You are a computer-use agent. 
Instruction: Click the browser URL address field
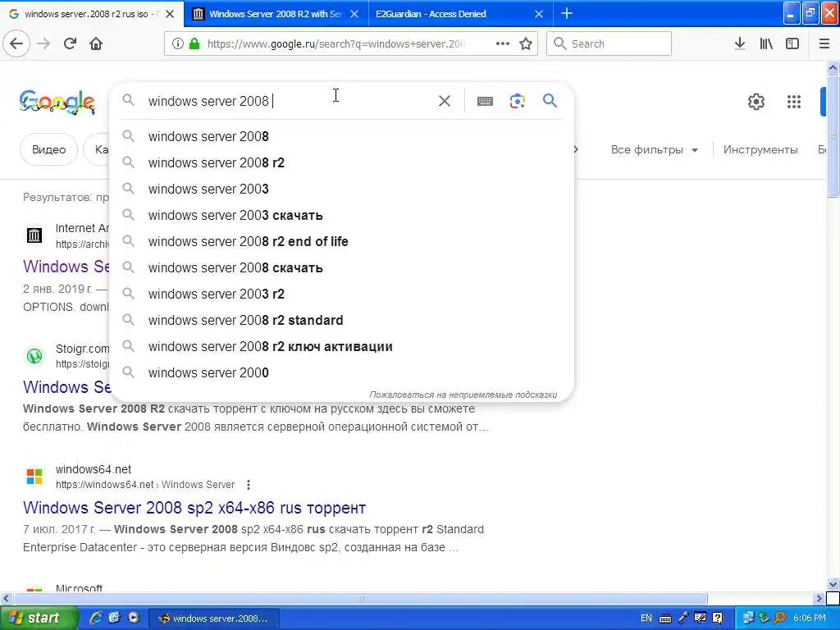click(x=336, y=43)
